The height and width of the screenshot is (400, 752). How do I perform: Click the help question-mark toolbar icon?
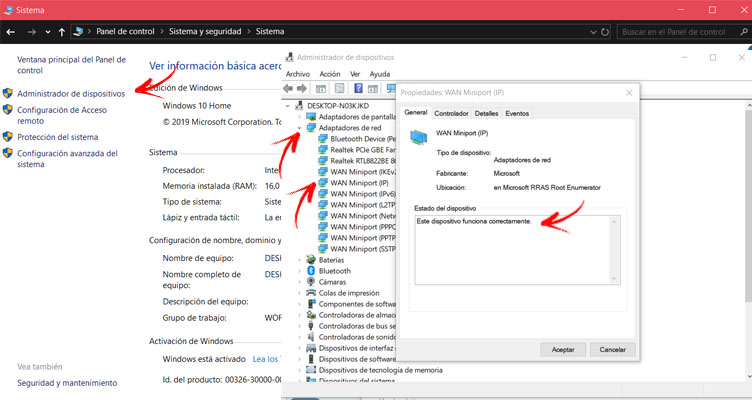(x=358, y=88)
